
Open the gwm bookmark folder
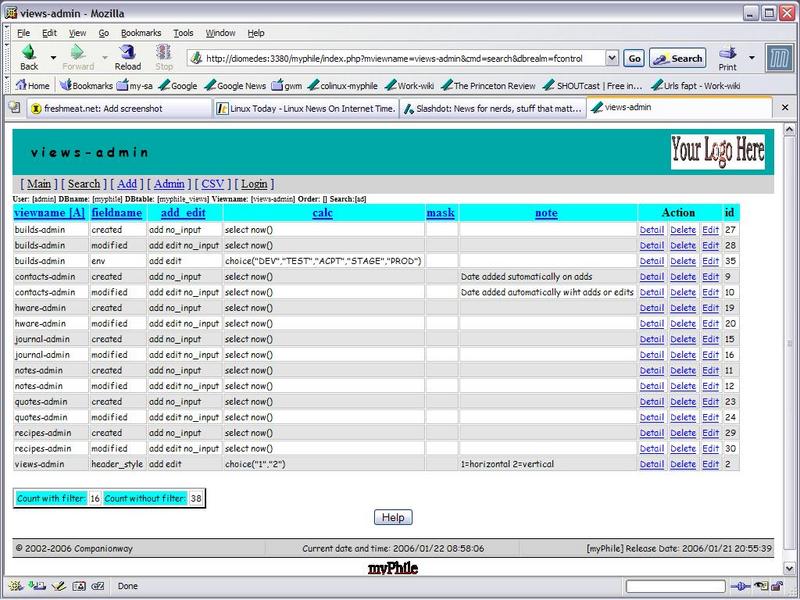pos(287,85)
